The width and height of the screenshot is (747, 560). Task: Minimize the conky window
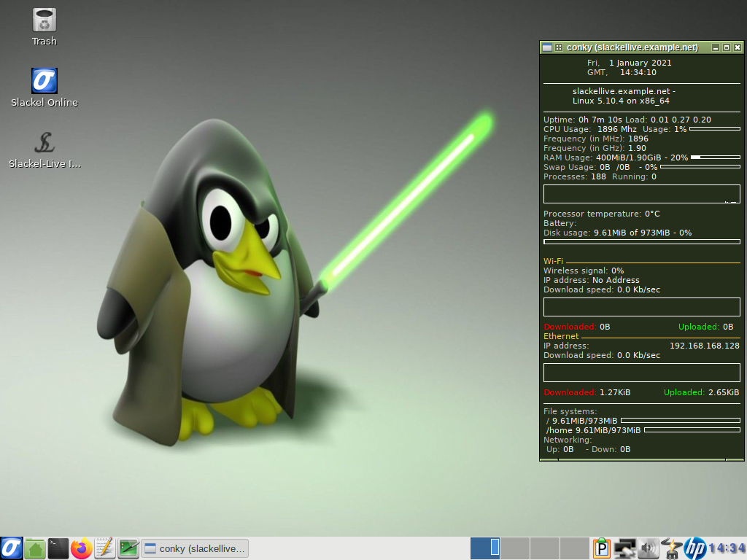point(716,47)
